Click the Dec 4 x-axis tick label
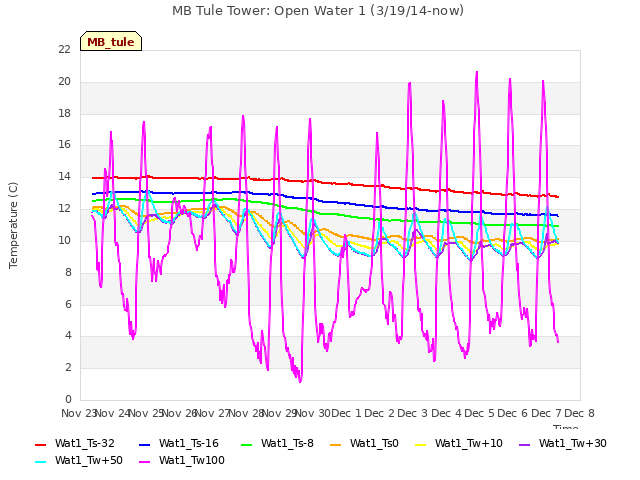Viewport: 640px width, 480px height. coord(446,413)
